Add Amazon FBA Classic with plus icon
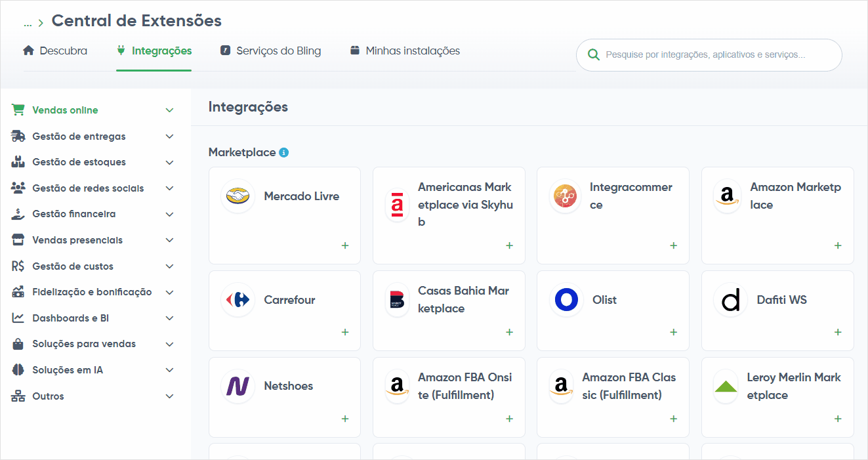868x460 pixels. click(673, 419)
